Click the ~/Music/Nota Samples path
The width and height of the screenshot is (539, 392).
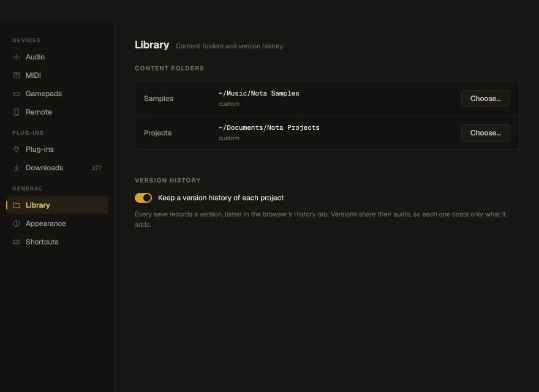click(x=259, y=94)
